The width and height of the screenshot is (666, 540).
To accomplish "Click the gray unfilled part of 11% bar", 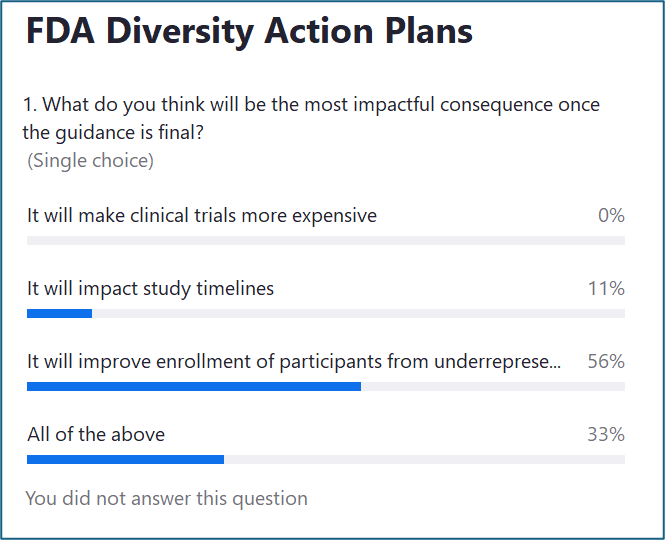I will tap(358, 314).
